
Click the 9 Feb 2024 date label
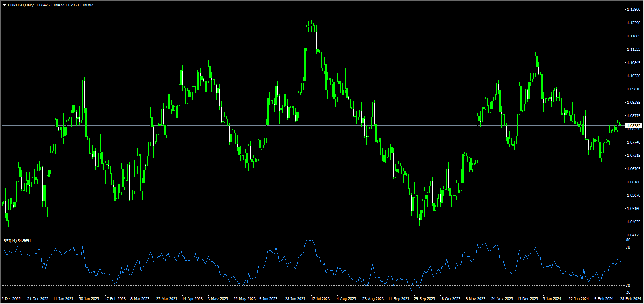[x=604, y=299]
